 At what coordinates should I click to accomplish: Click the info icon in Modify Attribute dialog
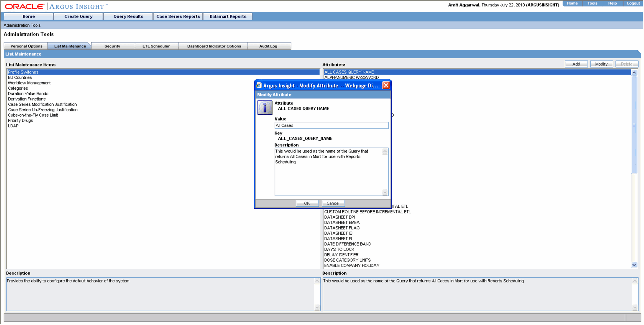(x=265, y=108)
